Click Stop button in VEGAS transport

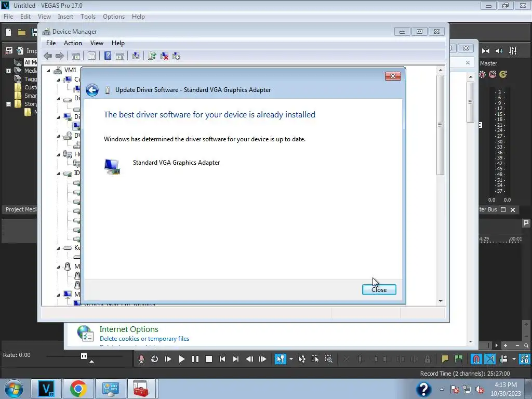(x=209, y=359)
